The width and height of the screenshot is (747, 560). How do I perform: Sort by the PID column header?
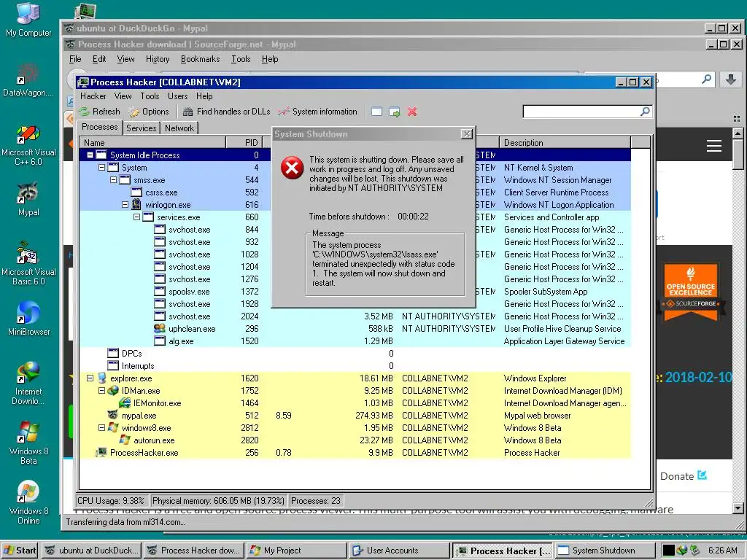tap(244, 142)
